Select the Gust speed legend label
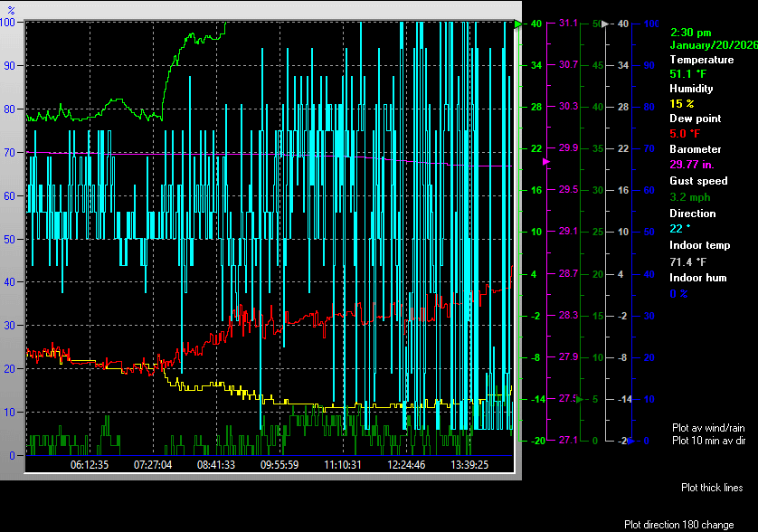 tap(698, 181)
